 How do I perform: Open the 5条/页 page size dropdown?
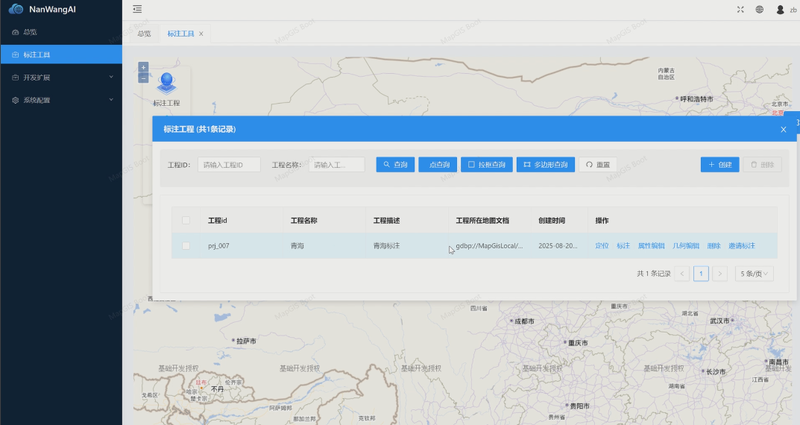754,273
